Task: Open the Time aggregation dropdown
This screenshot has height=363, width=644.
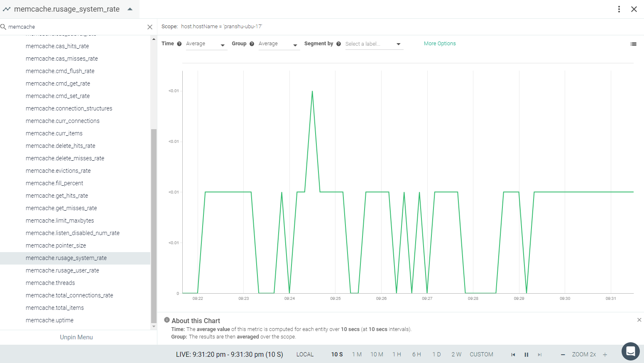Action: (x=206, y=44)
